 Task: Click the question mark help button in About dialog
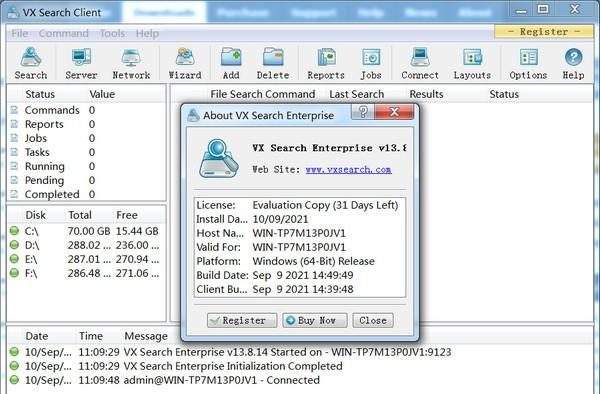pos(362,112)
